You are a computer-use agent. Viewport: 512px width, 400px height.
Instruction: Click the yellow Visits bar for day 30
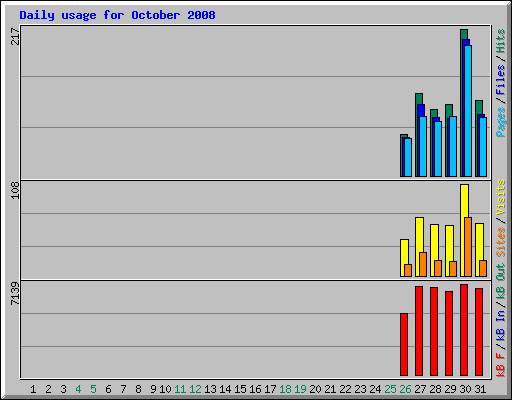(x=464, y=201)
